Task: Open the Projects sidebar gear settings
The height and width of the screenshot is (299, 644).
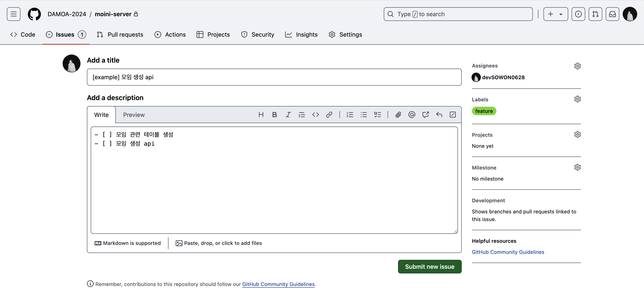Action: [577, 134]
